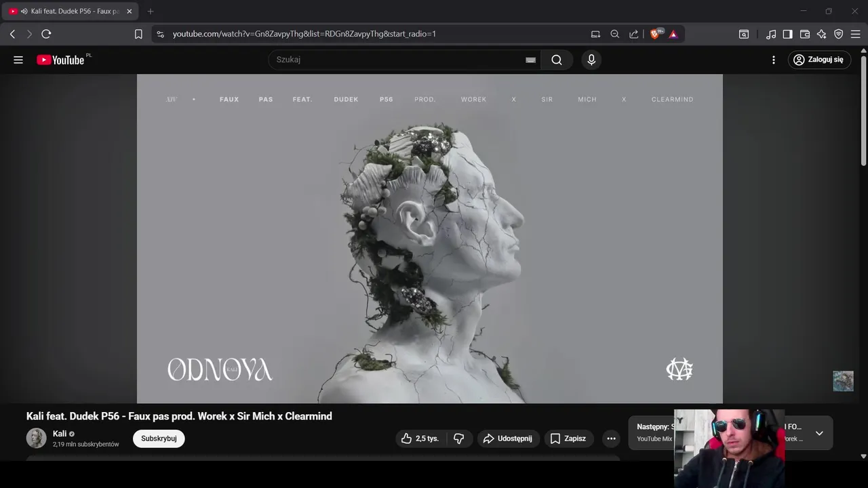Open the video title Faux pas text

pyautogui.click(x=179, y=416)
